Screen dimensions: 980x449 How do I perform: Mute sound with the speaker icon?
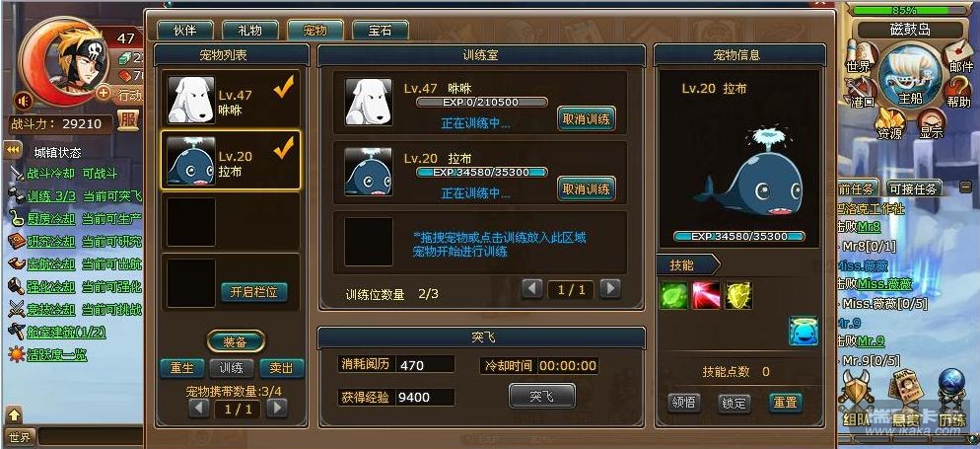point(25,100)
